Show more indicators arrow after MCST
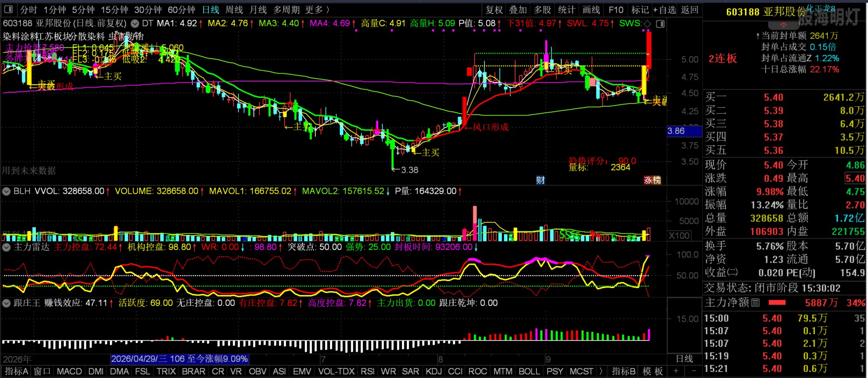The image size is (868, 378). (601, 371)
